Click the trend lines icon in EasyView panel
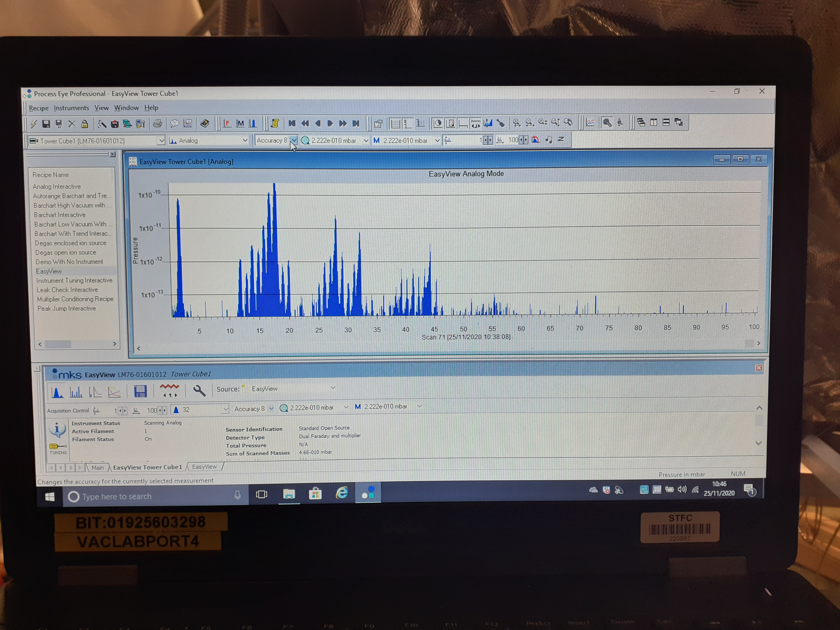The image size is (840, 630). coord(114,392)
